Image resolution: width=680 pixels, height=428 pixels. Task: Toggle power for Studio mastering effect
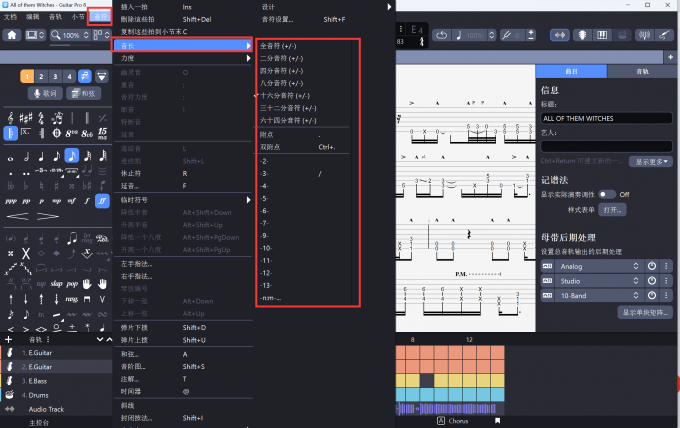tap(652, 281)
